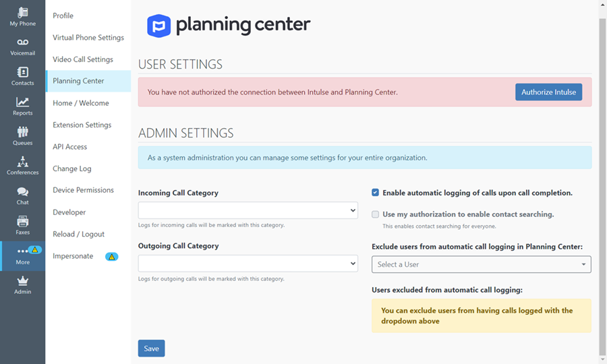Open the Faxes printer icon
607x364 pixels.
[22, 221]
